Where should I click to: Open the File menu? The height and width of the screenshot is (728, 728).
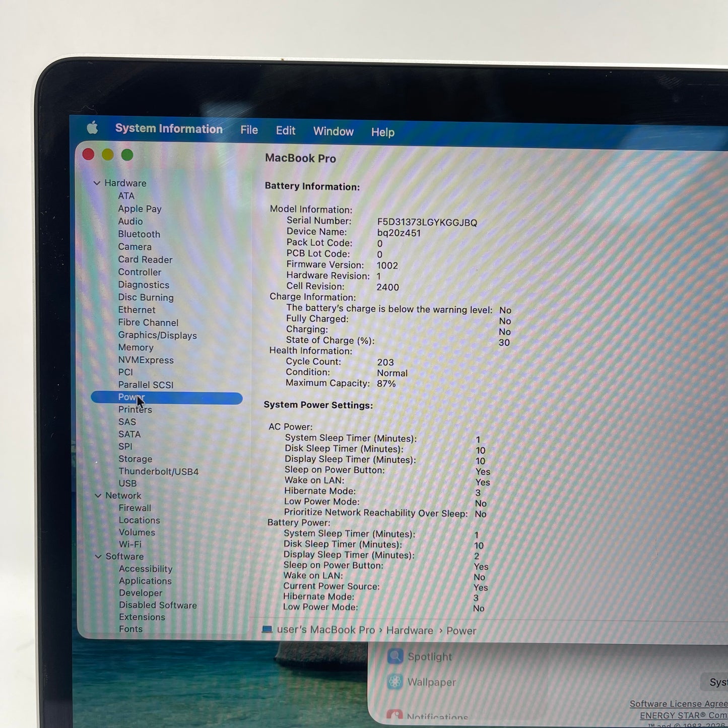249,130
